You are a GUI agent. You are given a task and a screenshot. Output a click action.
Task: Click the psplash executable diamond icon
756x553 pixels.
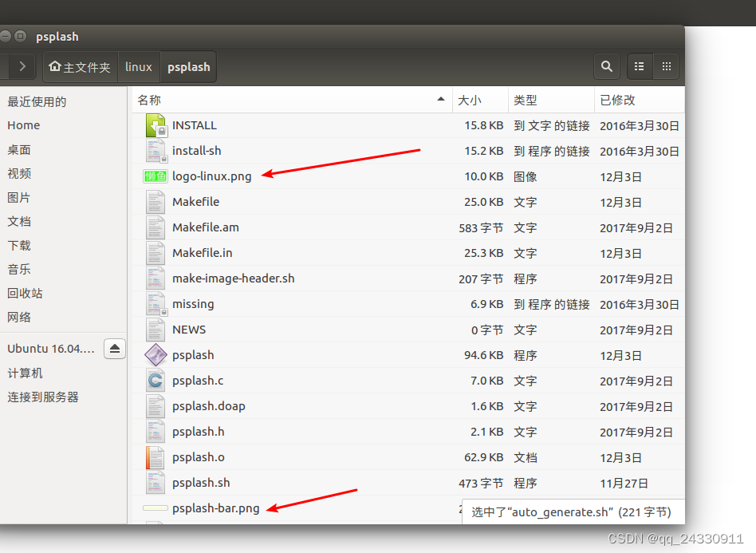point(156,355)
